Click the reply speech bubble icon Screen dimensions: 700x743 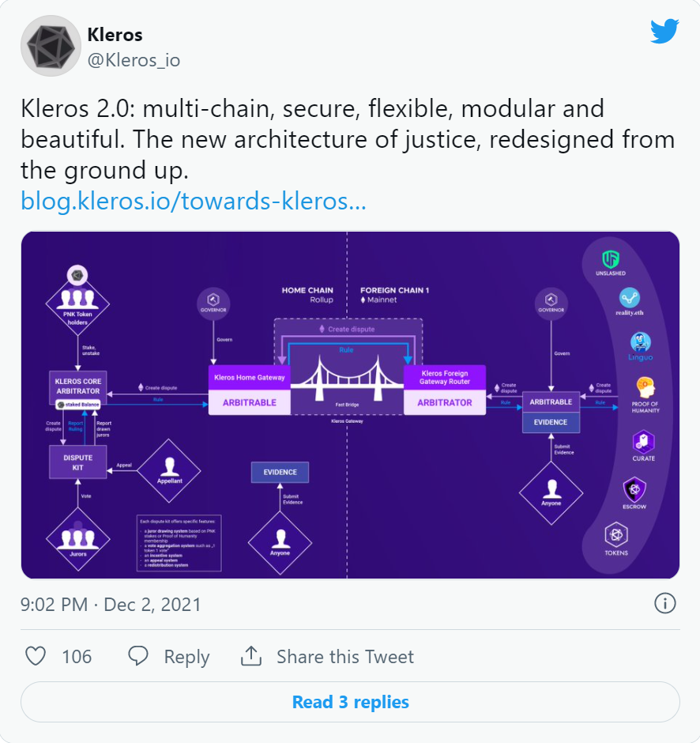tap(138, 656)
